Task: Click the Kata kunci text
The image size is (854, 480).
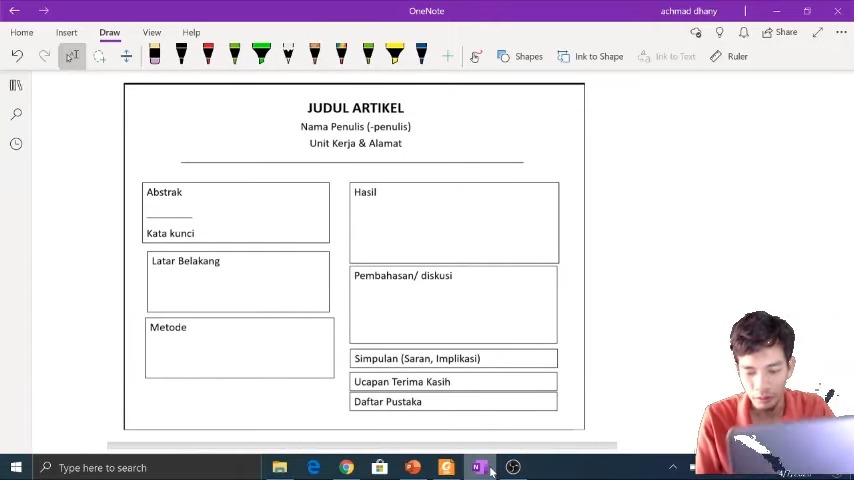Action: click(x=170, y=233)
